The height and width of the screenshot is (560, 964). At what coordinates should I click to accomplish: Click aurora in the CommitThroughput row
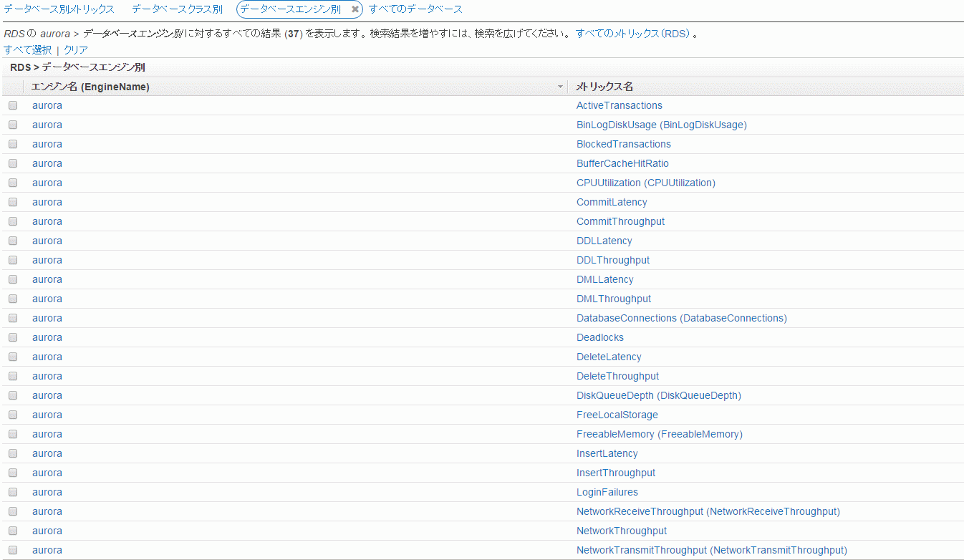tap(47, 221)
